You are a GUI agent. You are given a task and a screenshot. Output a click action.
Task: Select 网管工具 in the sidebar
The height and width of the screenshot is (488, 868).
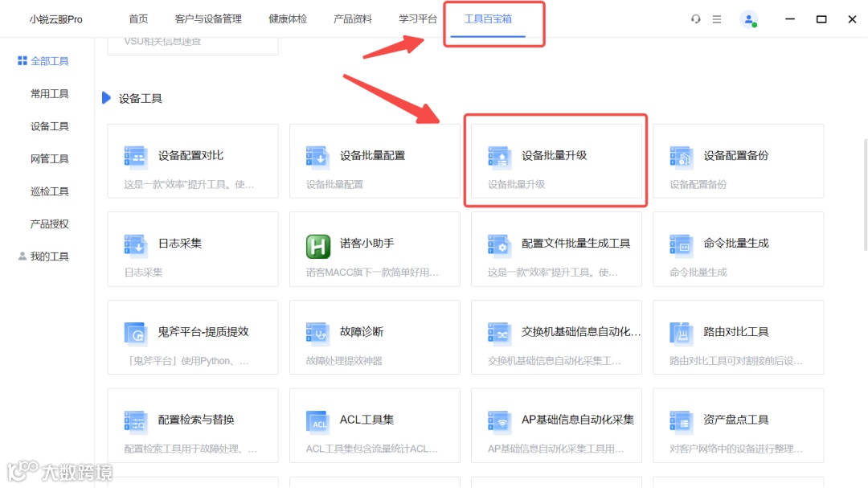[49, 159]
